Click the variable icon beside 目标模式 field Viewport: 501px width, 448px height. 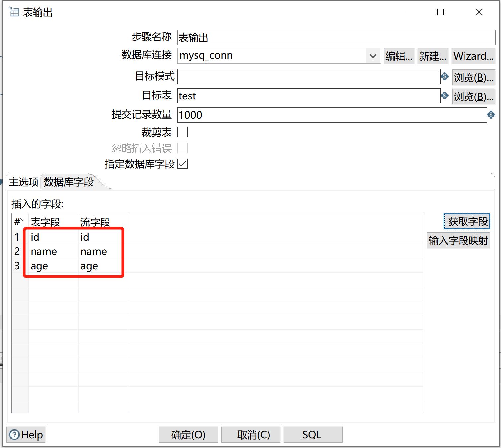(445, 76)
